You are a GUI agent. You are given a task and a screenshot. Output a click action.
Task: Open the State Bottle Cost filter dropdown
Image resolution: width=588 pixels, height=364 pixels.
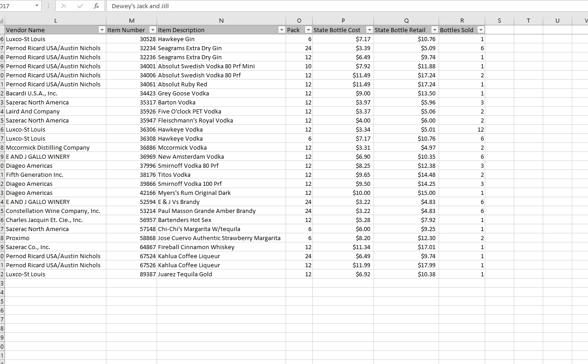pyautogui.click(x=369, y=30)
